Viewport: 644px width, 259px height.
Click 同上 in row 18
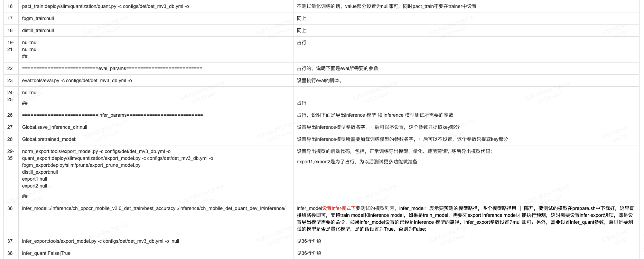(301, 30)
